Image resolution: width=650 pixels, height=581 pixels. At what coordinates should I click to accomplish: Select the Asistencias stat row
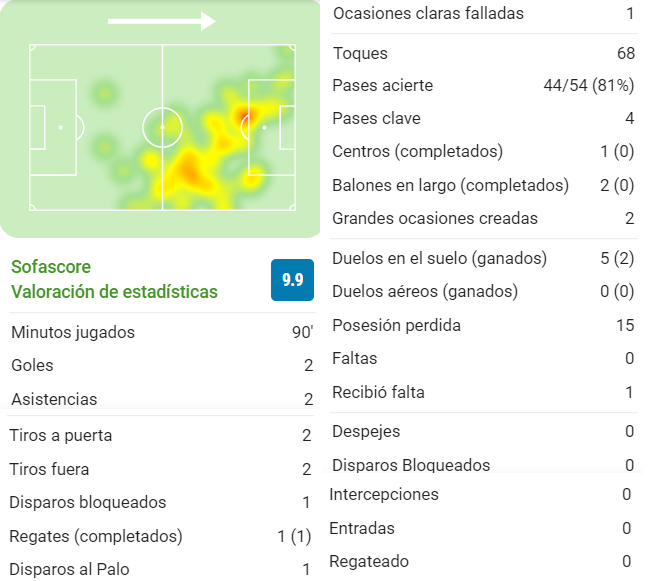coord(162,399)
